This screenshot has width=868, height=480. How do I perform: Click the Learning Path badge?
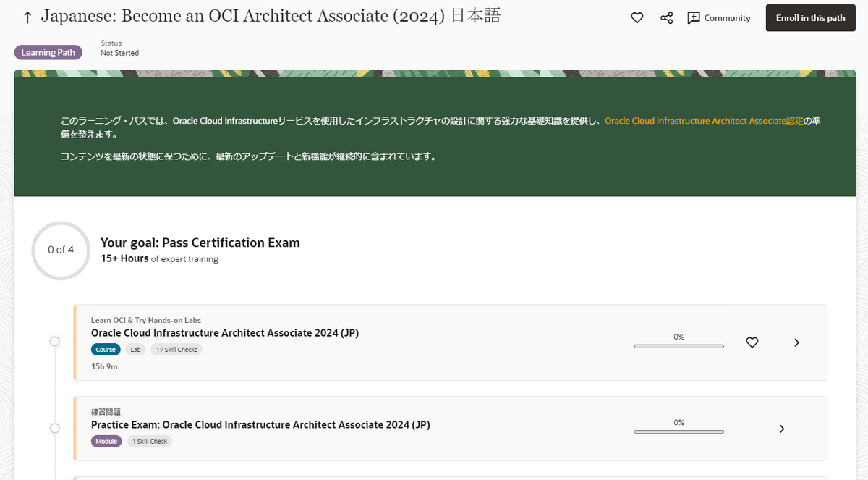pyautogui.click(x=48, y=53)
